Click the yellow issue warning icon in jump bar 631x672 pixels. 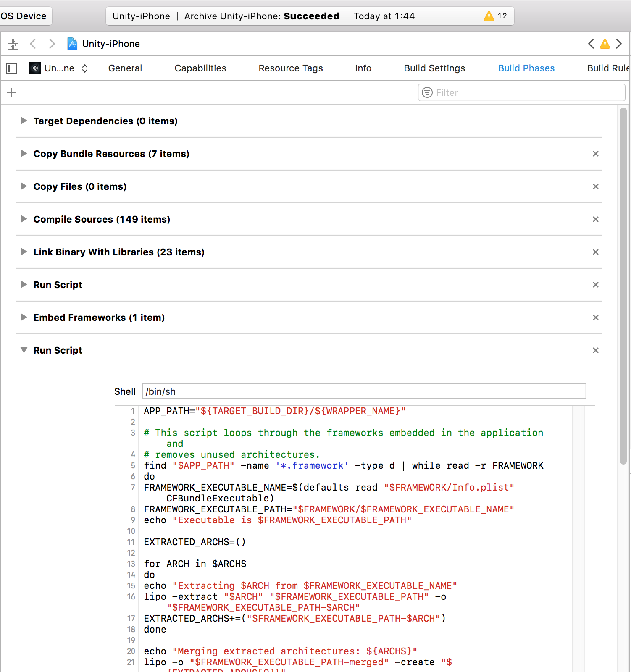605,44
